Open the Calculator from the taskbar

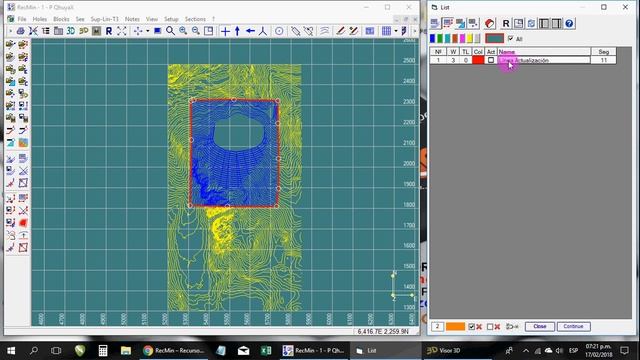(102, 350)
